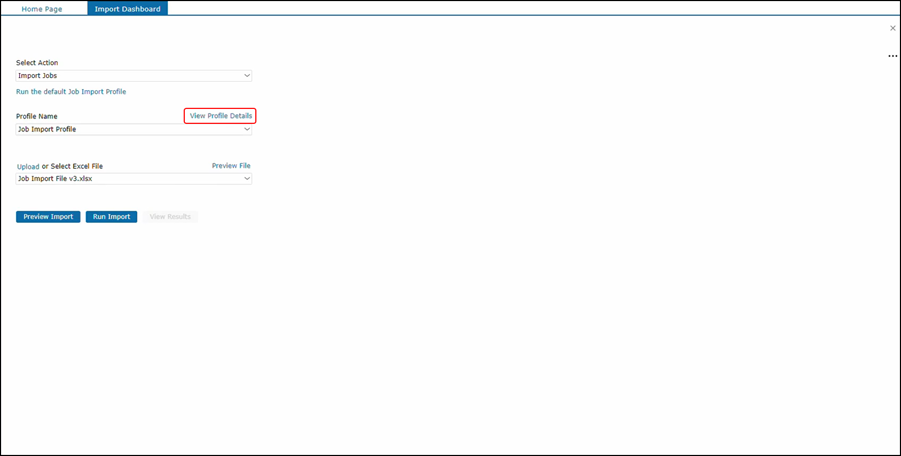901x456 pixels.
Task: Click the chevron arrow of the Excel file selector
Action: coord(247,179)
